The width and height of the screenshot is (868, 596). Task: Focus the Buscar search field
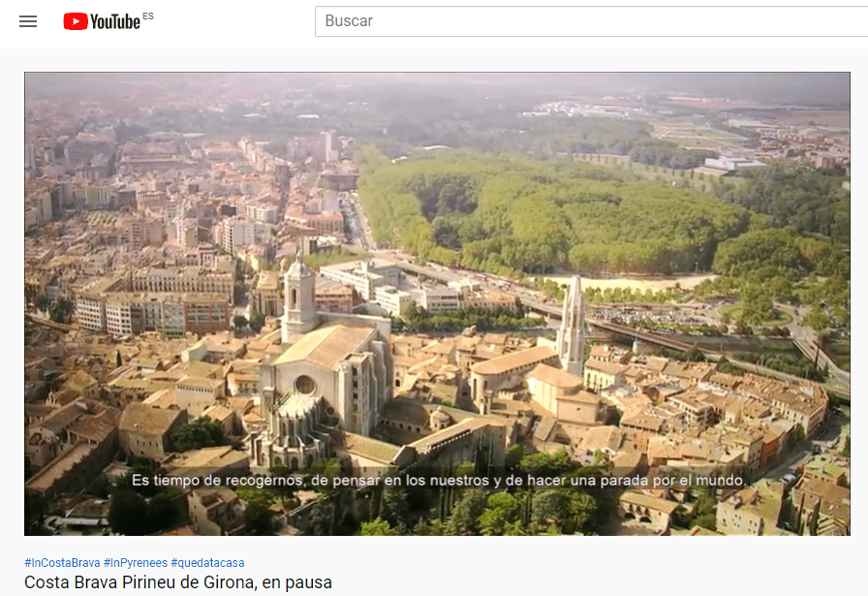581,21
